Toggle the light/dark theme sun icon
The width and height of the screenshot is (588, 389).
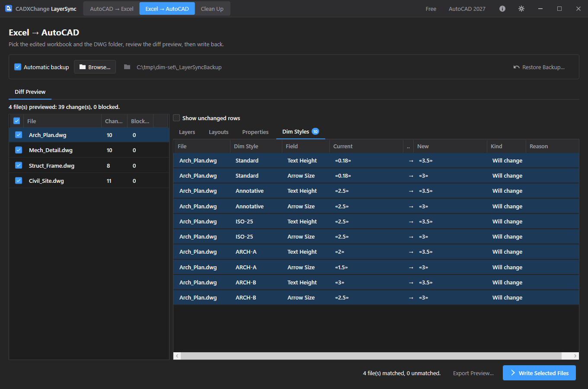[x=521, y=9]
